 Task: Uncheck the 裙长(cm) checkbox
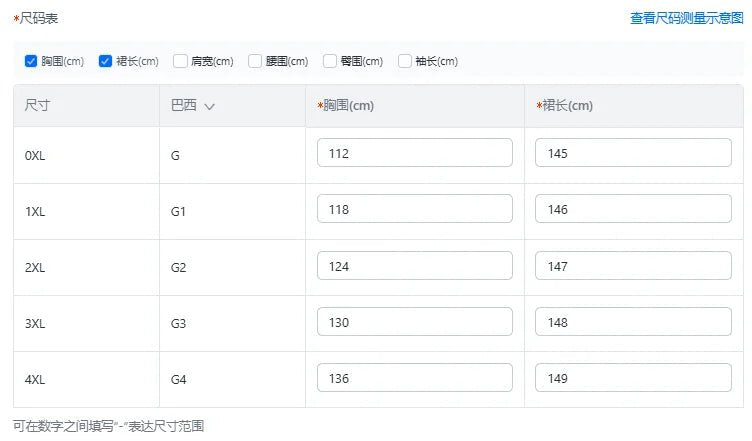coord(106,61)
